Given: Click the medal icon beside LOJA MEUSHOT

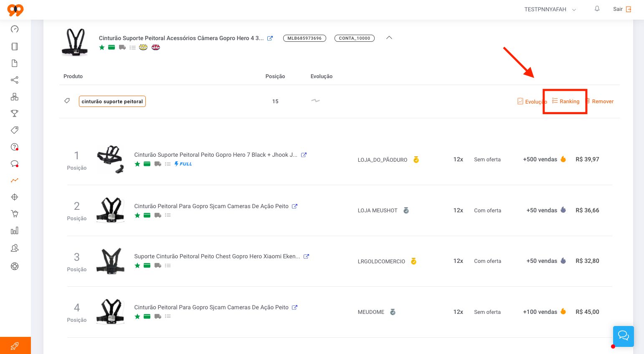Looking at the screenshot, I should (x=406, y=210).
